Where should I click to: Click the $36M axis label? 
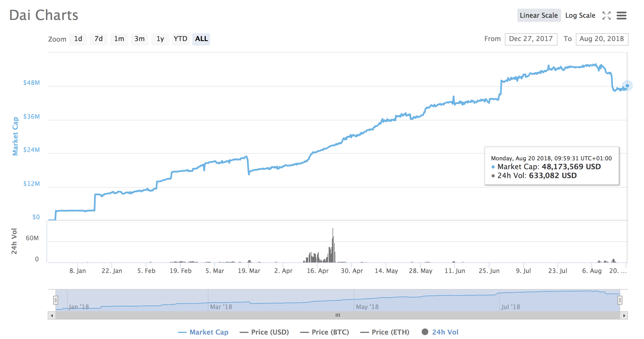(x=32, y=117)
